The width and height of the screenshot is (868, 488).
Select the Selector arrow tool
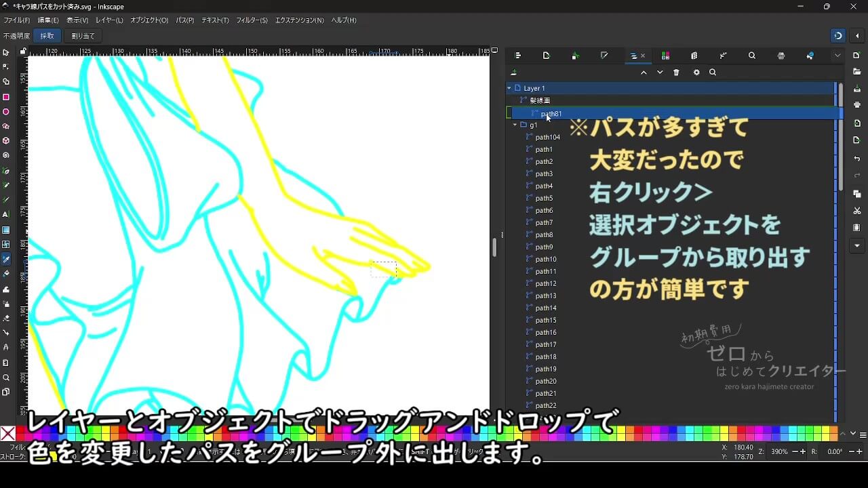pyautogui.click(x=6, y=52)
